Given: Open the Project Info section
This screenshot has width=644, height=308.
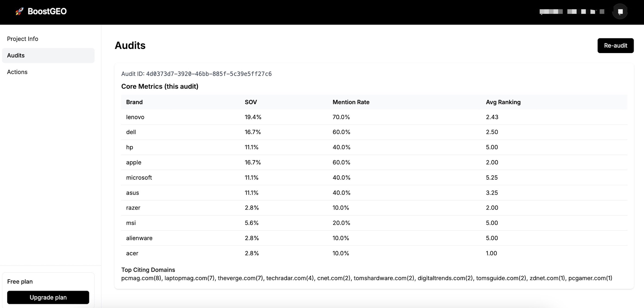Looking at the screenshot, I should point(22,39).
